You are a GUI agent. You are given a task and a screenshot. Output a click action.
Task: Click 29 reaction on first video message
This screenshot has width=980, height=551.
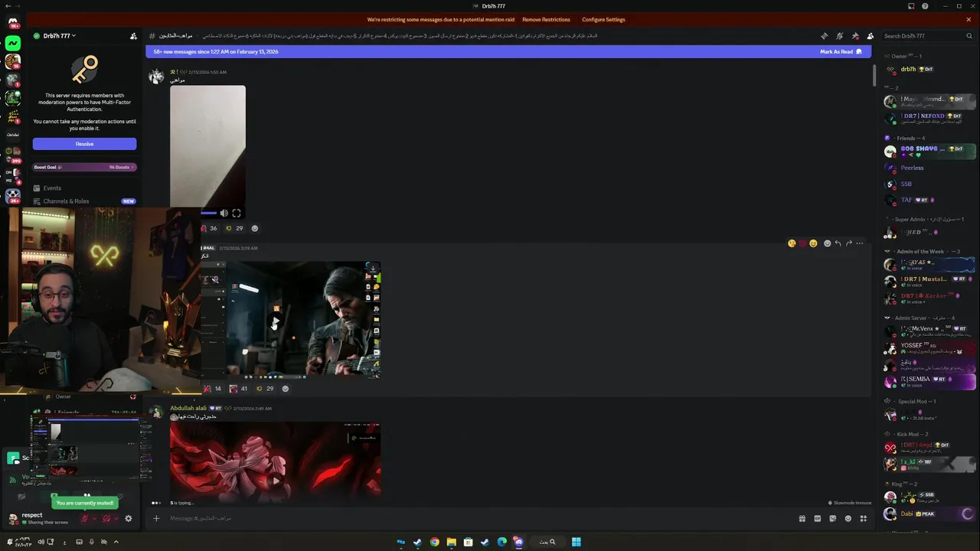pyautogui.click(x=234, y=228)
